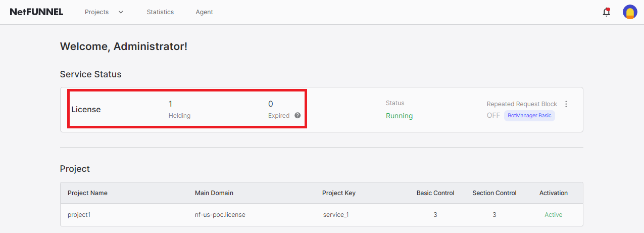
Task: Select the project1 row name
Action: 79,215
